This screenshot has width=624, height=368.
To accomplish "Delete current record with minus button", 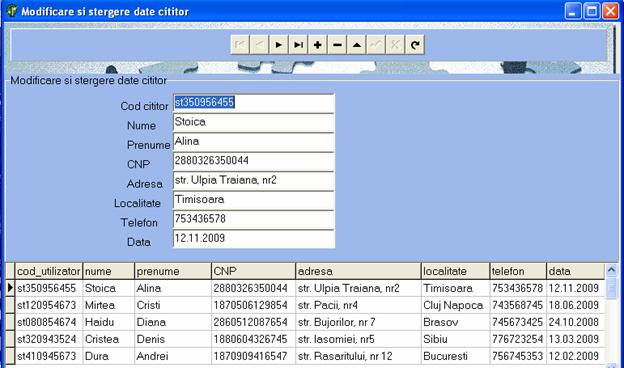I will [337, 45].
